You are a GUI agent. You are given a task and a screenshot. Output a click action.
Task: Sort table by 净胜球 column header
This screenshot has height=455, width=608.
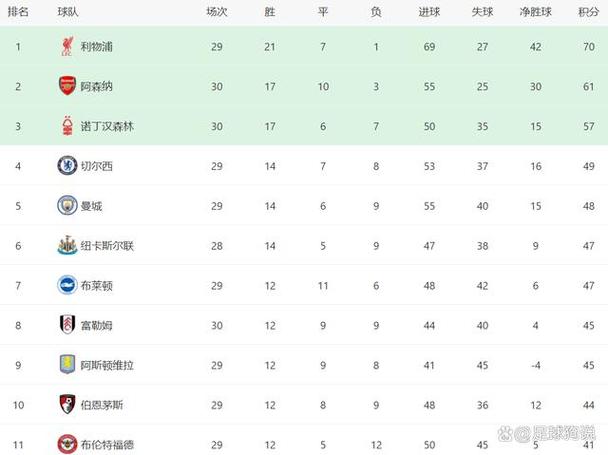pyautogui.click(x=535, y=12)
